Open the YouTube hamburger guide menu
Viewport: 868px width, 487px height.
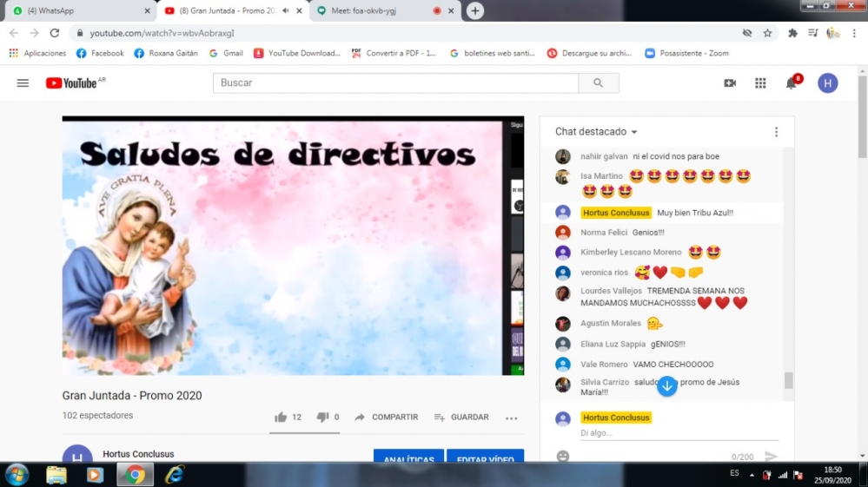click(x=23, y=83)
